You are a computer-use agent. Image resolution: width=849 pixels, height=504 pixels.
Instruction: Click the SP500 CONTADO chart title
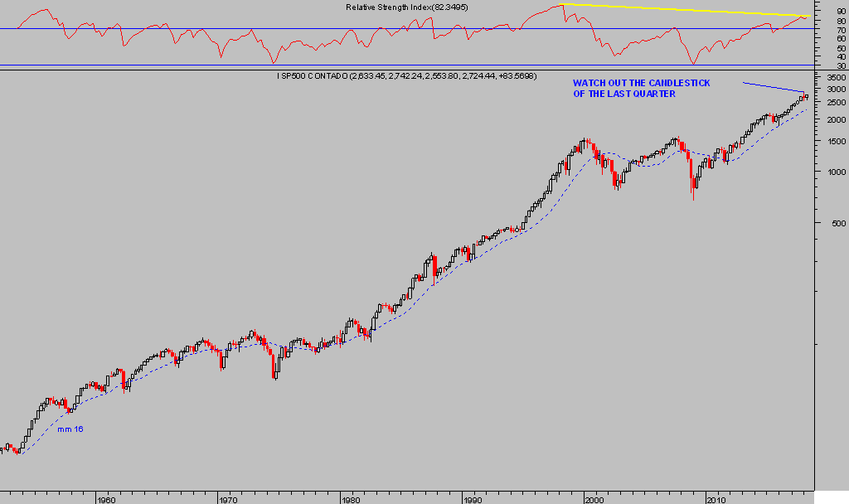[x=406, y=75]
